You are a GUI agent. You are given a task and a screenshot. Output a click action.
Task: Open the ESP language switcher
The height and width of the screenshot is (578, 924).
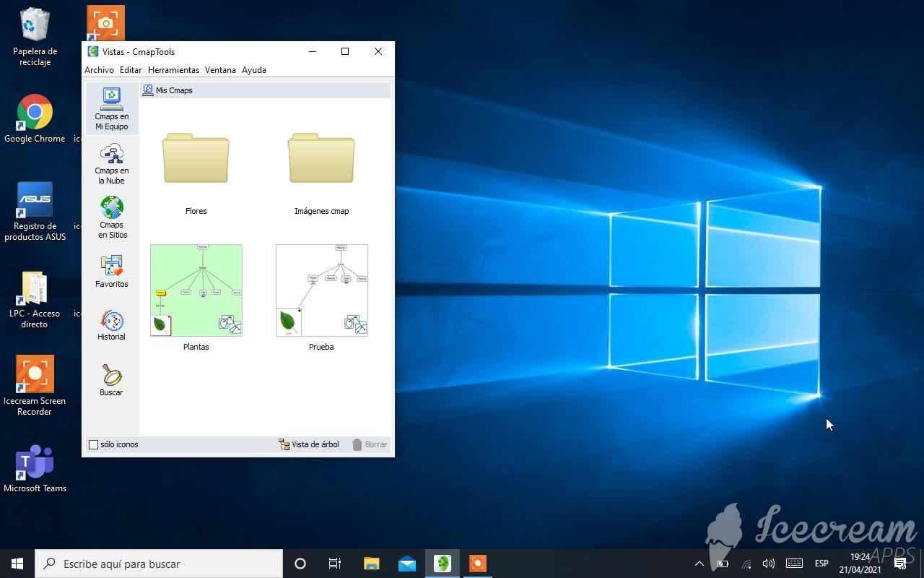tap(821, 564)
